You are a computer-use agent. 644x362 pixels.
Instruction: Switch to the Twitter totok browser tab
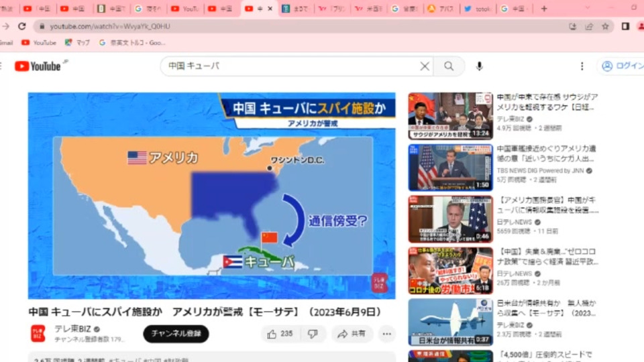[478, 9]
